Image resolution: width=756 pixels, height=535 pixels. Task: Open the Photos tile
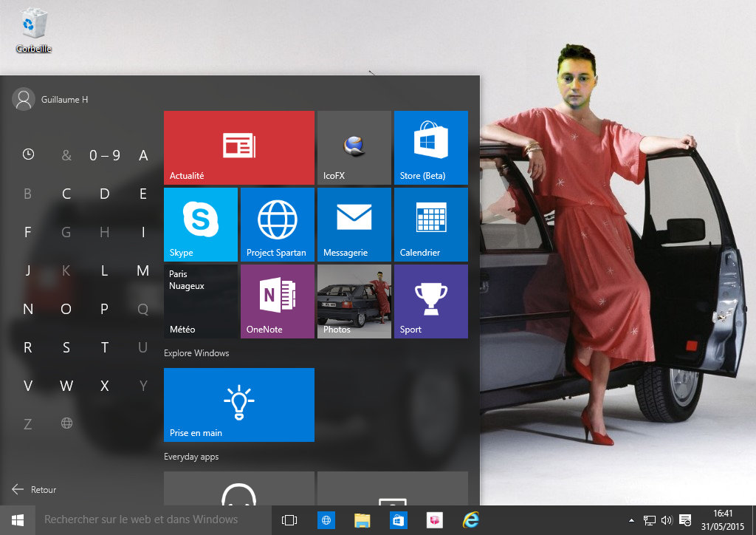(354, 301)
